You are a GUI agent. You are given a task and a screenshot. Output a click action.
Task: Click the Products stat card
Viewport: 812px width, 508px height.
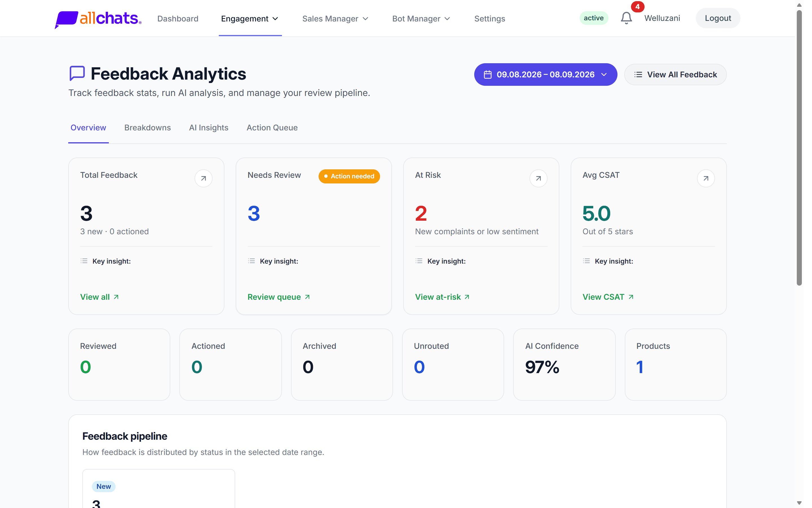(x=676, y=365)
